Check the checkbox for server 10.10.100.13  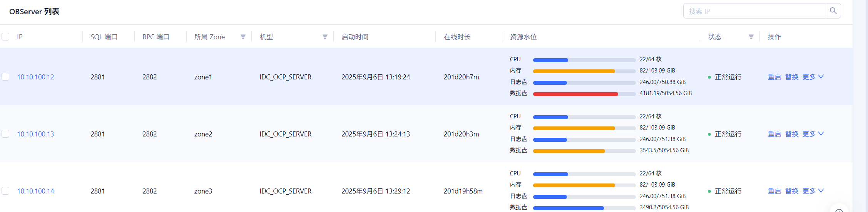(x=5, y=134)
